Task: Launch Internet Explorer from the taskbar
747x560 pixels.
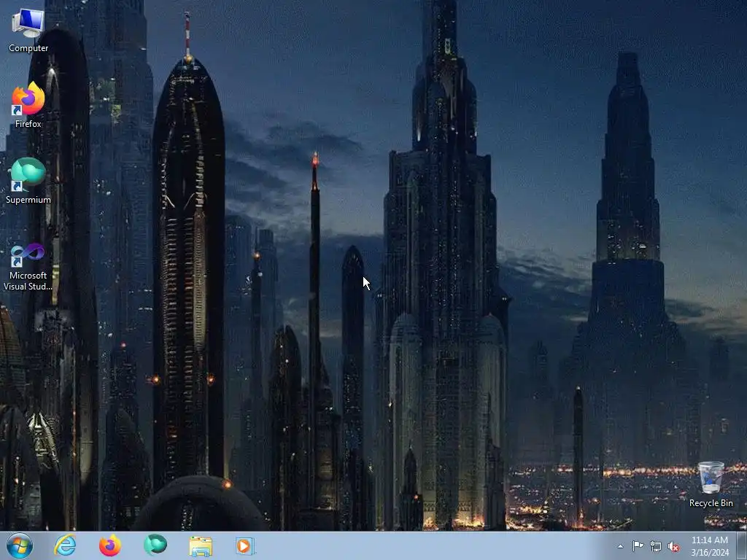Action: pyautogui.click(x=65, y=545)
